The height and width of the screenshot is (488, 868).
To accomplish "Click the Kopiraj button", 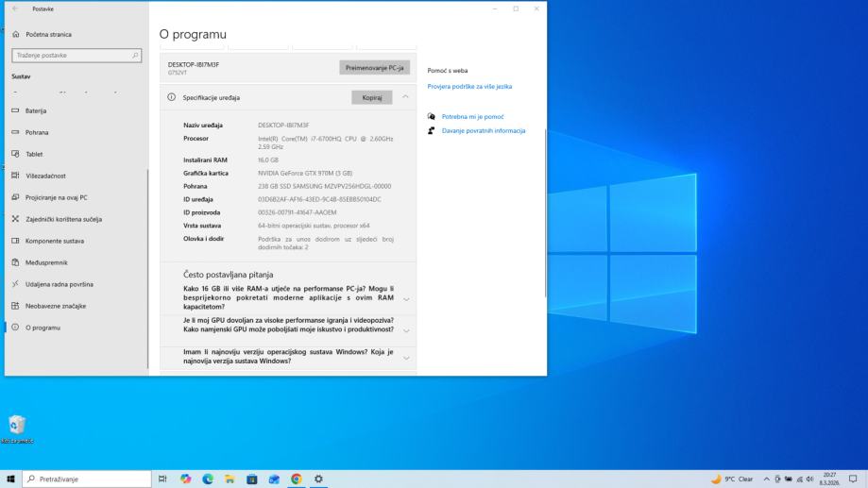I will pos(372,97).
